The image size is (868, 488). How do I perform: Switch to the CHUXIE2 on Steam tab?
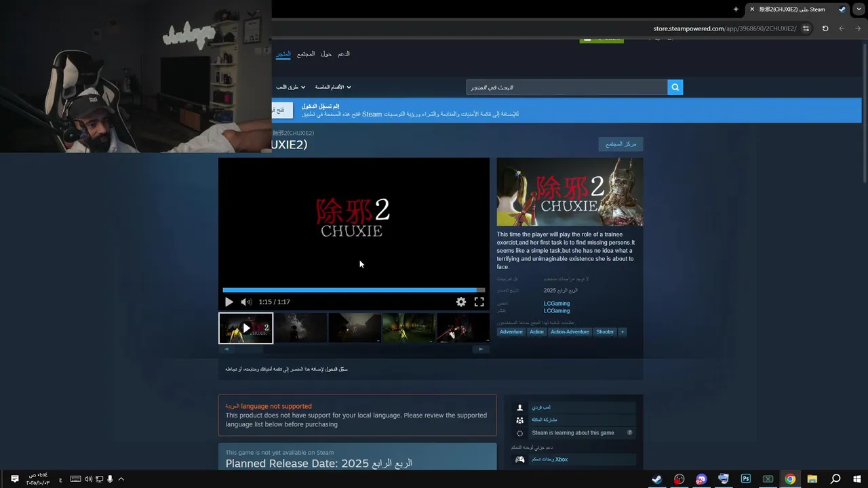tap(797, 9)
